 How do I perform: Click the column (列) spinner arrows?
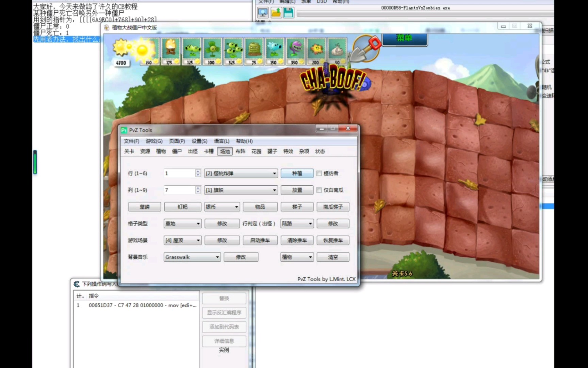point(198,190)
